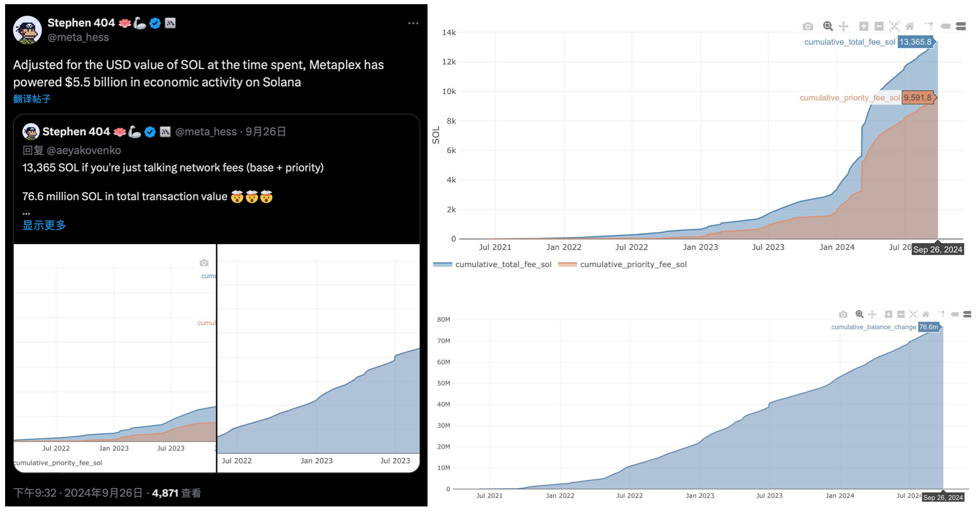
Task: Click Stephen 404's profile avatar at top
Action: 27,30
